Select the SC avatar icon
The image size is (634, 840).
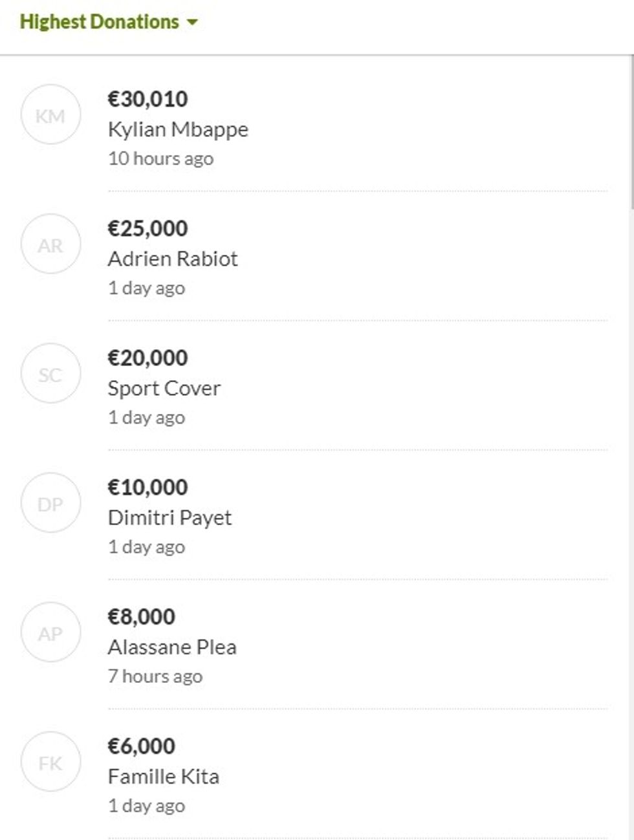50,374
